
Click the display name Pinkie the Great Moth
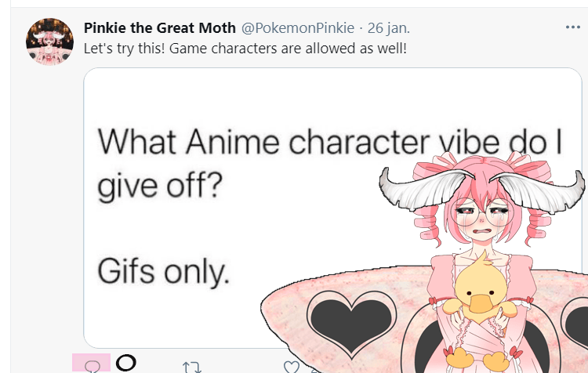pyautogui.click(x=159, y=28)
